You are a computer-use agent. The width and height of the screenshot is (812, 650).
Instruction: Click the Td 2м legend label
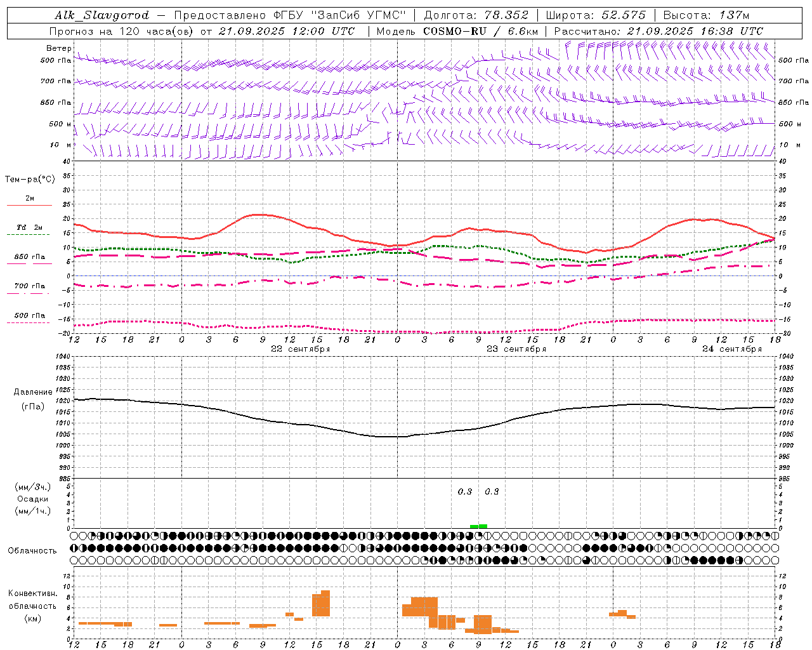point(29,227)
